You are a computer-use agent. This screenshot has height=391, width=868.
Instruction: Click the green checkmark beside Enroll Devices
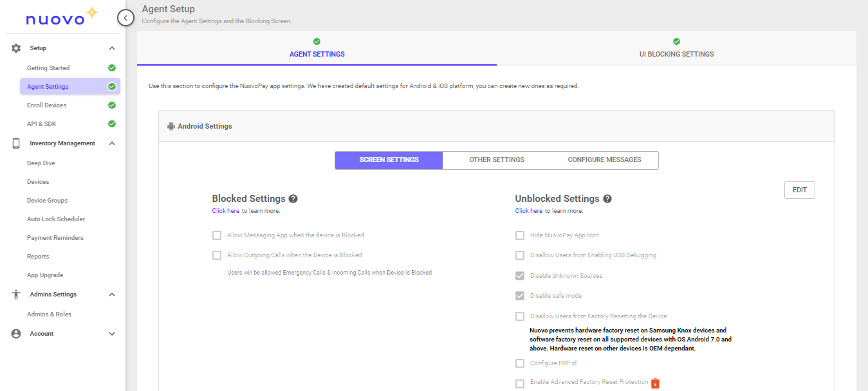tap(112, 105)
